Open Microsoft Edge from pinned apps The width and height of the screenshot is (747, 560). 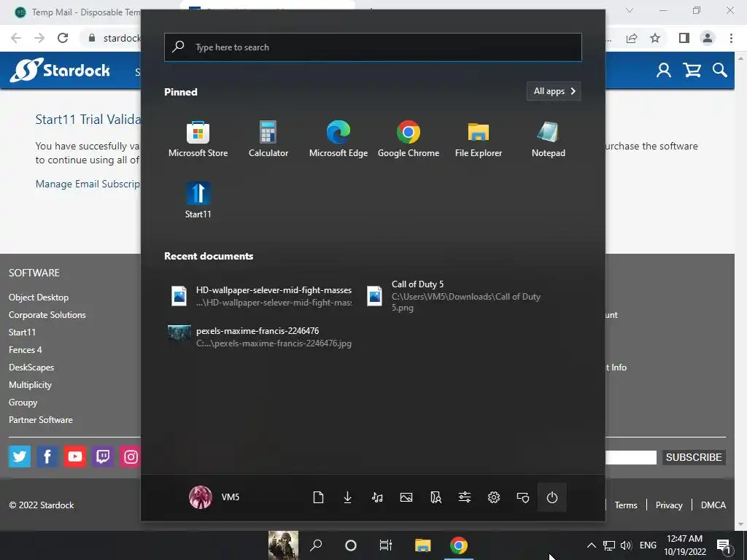338,139
